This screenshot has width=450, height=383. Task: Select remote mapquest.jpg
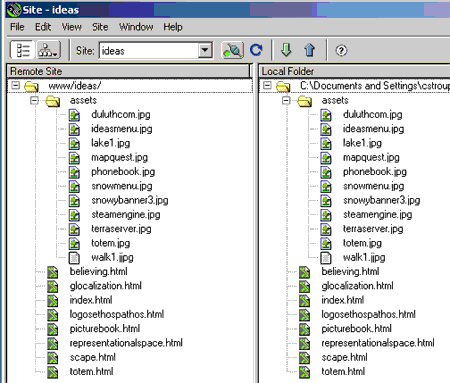coord(119,157)
